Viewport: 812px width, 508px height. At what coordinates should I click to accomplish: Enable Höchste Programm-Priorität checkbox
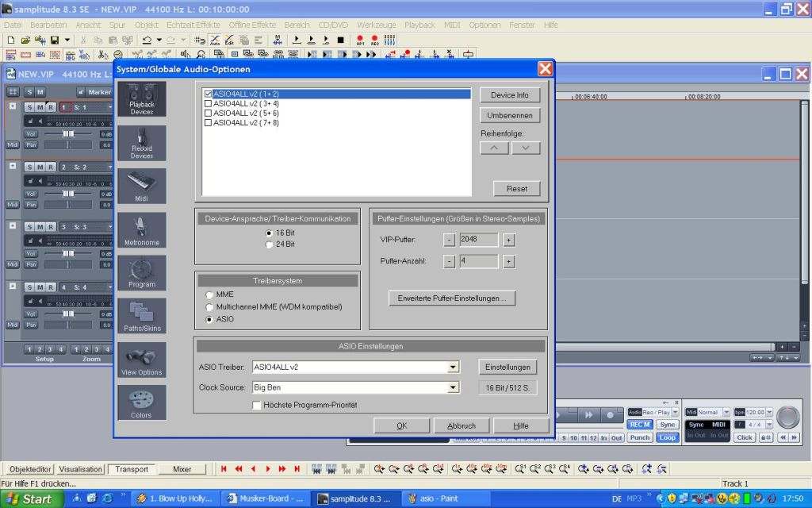pos(256,406)
